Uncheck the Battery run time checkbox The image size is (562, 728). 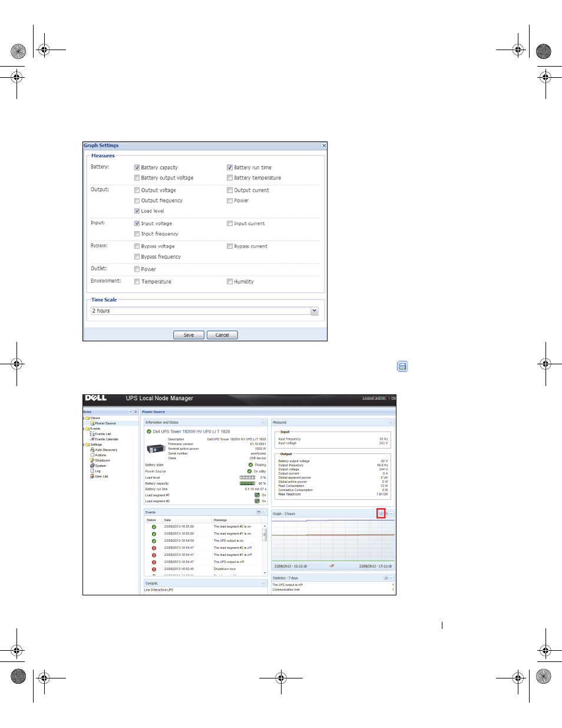coord(230,167)
